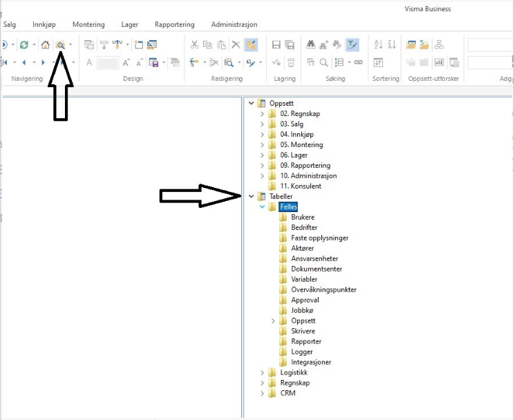Select the Logger folder
The image size is (514, 420).
[302, 352]
